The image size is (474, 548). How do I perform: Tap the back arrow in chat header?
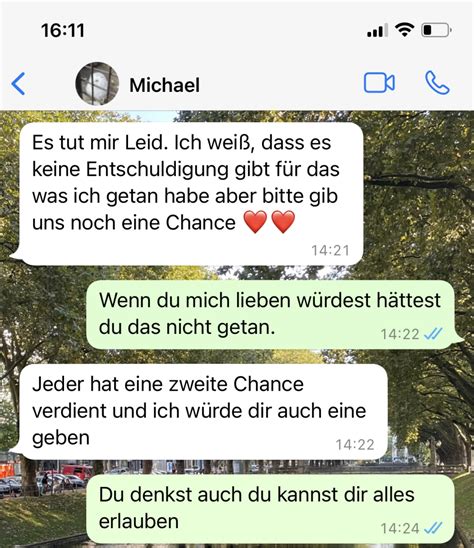(x=18, y=84)
